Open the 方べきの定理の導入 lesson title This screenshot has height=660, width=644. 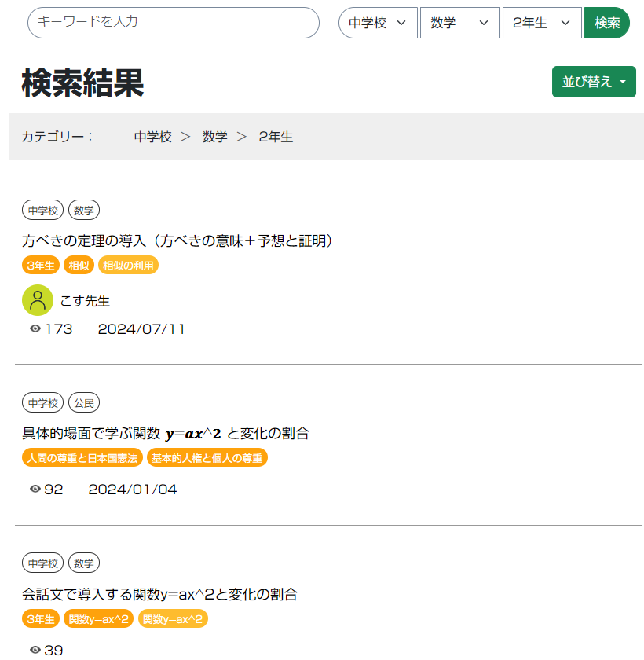(178, 240)
